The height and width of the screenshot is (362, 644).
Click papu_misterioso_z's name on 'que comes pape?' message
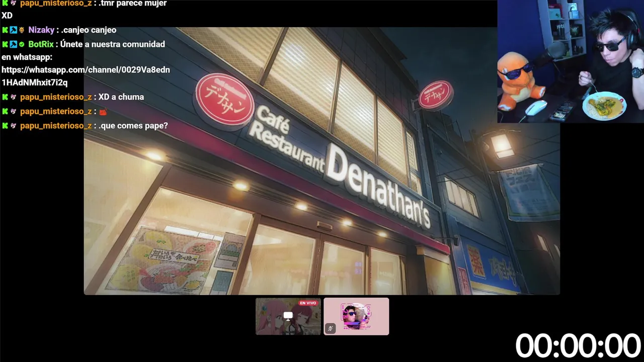click(56, 126)
